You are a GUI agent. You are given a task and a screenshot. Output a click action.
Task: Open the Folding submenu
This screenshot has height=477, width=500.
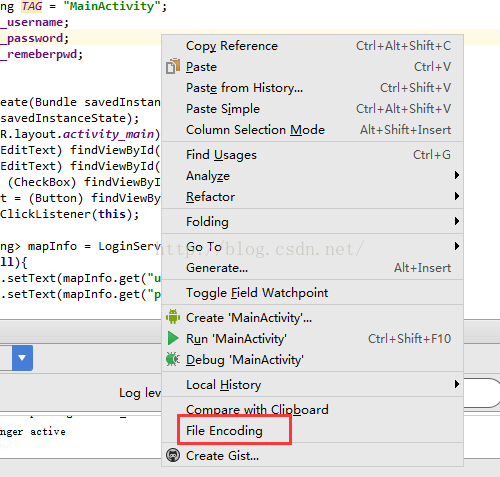point(313,222)
